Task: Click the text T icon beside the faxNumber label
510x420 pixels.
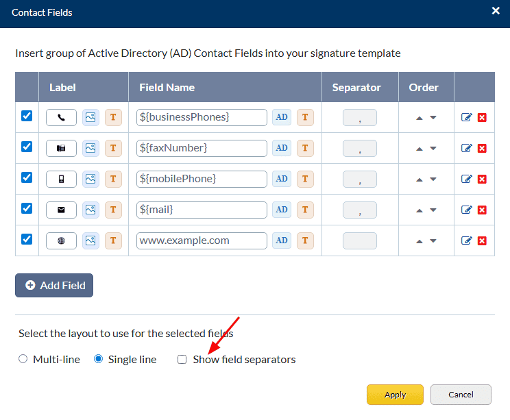Action: pyautogui.click(x=113, y=148)
